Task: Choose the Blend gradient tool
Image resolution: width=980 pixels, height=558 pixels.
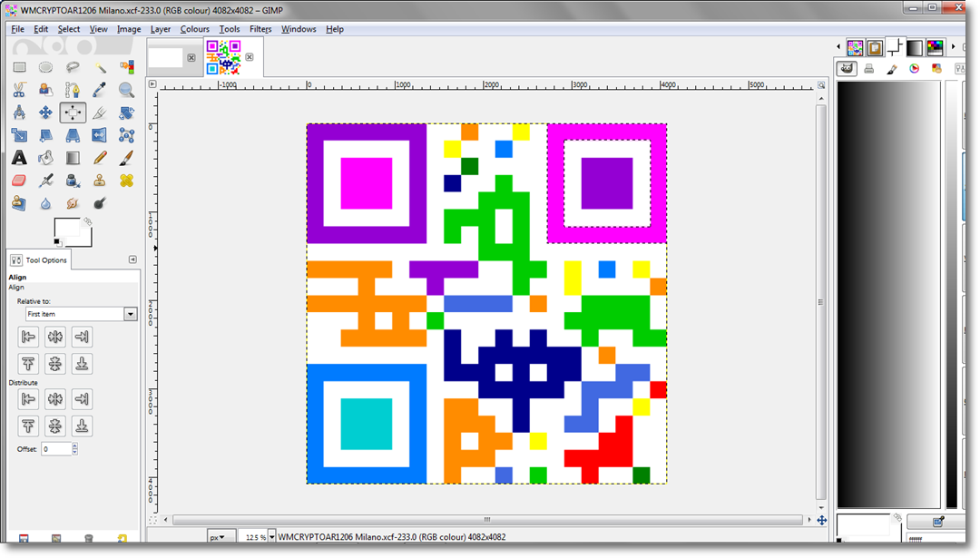Action: click(x=73, y=158)
